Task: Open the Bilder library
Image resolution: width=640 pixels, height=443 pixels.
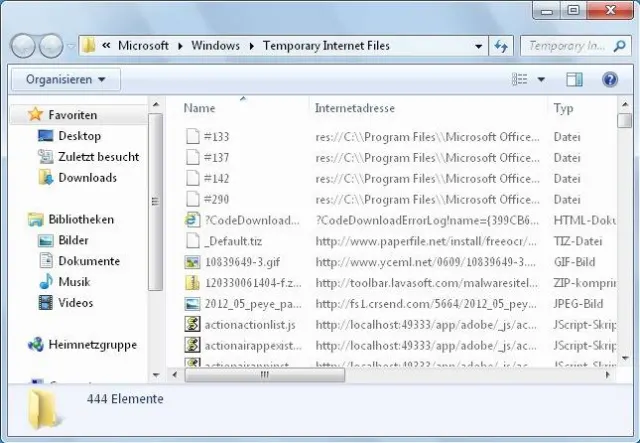Action: [73, 240]
